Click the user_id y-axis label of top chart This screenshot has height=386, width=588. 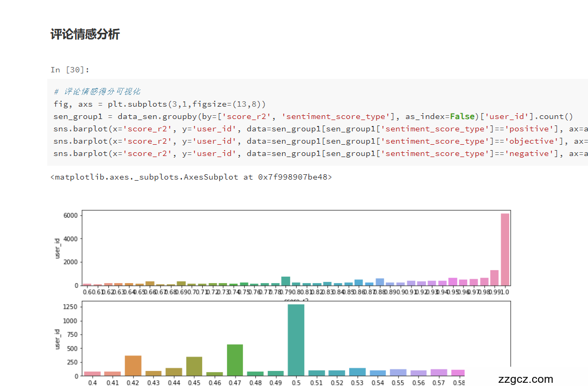coord(58,248)
